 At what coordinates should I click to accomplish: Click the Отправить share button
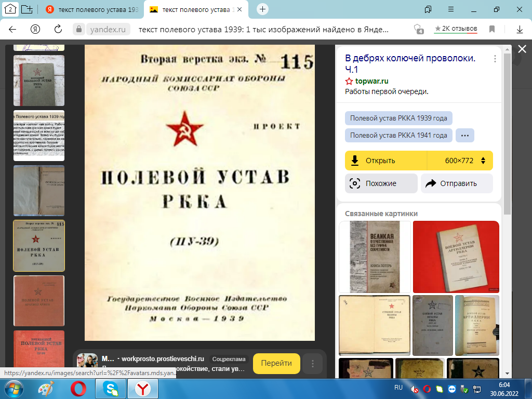click(457, 183)
